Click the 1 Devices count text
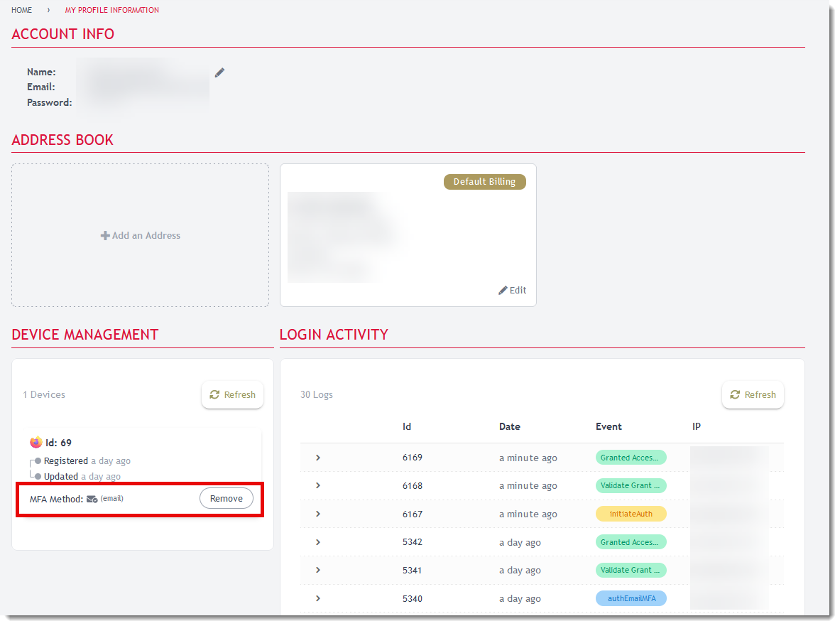 [44, 394]
